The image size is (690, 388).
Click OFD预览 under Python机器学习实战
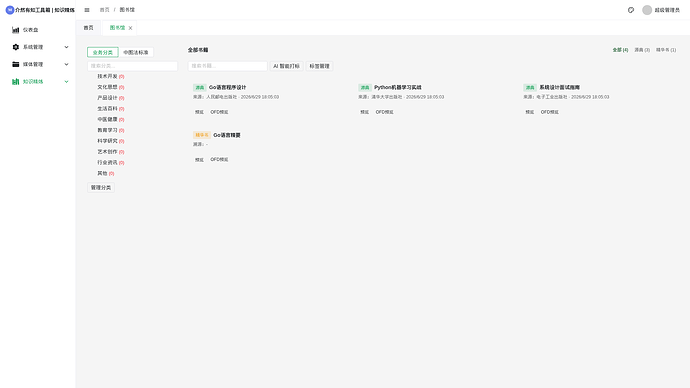[384, 112]
